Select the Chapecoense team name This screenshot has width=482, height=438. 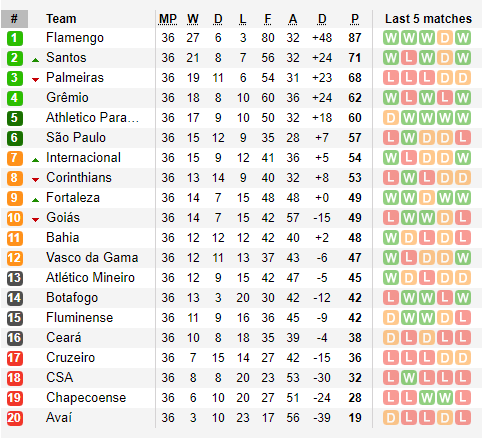[86, 398]
